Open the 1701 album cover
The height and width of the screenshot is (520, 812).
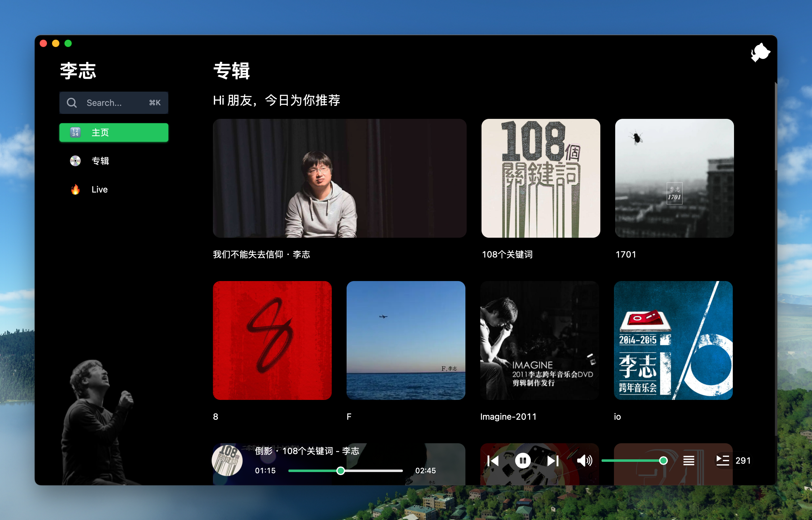[674, 178]
